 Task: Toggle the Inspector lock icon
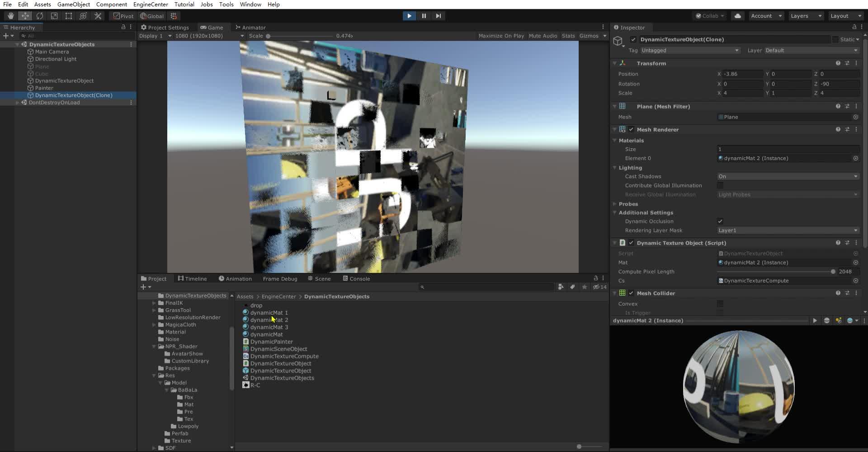[854, 27]
